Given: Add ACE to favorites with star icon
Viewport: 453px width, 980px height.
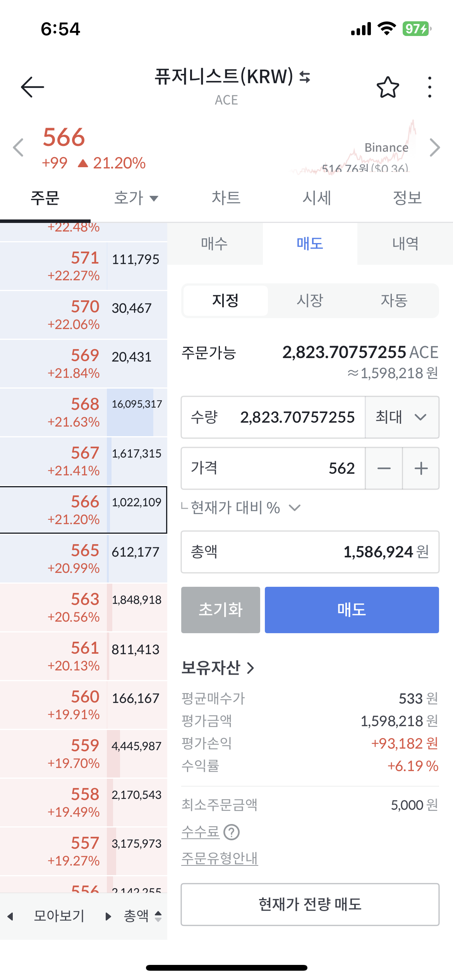Looking at the screenshot, I should tap(388, 87).
